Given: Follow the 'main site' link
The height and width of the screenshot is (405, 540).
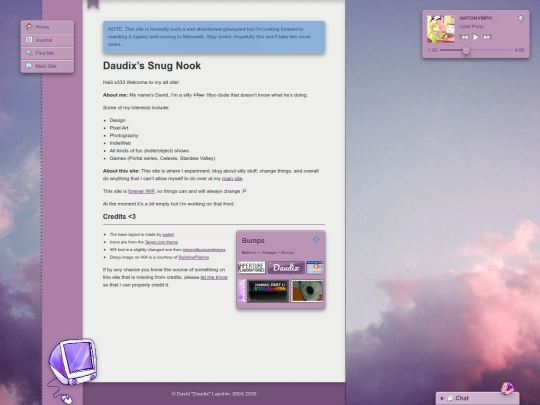Looking at the screenshot, I should pyautogui.click(x=232, y=178).
